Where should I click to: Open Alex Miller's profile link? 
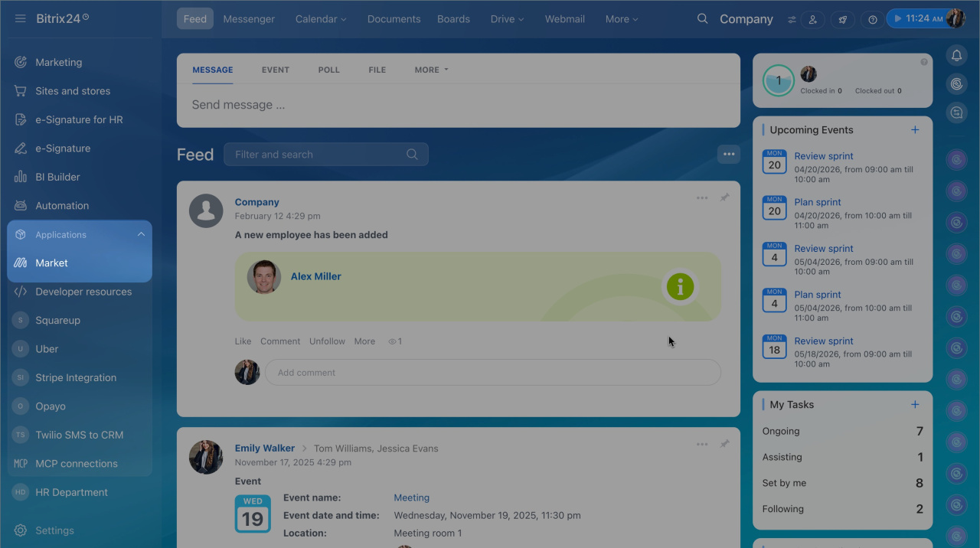(315, 276)
